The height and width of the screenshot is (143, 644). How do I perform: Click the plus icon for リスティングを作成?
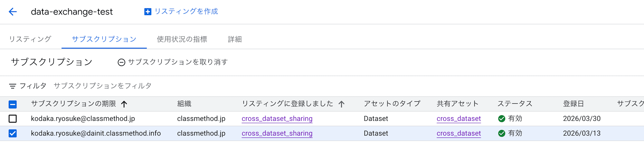click(x=148, y=12)
